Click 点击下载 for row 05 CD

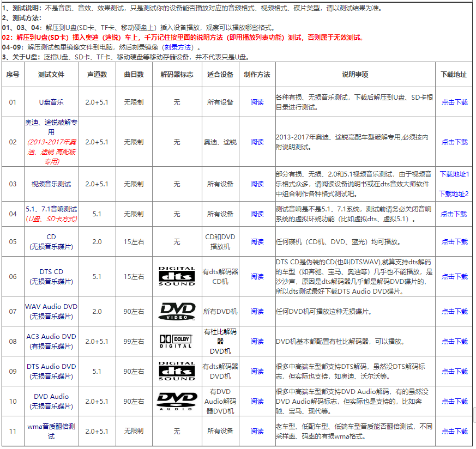click(454, 241)
